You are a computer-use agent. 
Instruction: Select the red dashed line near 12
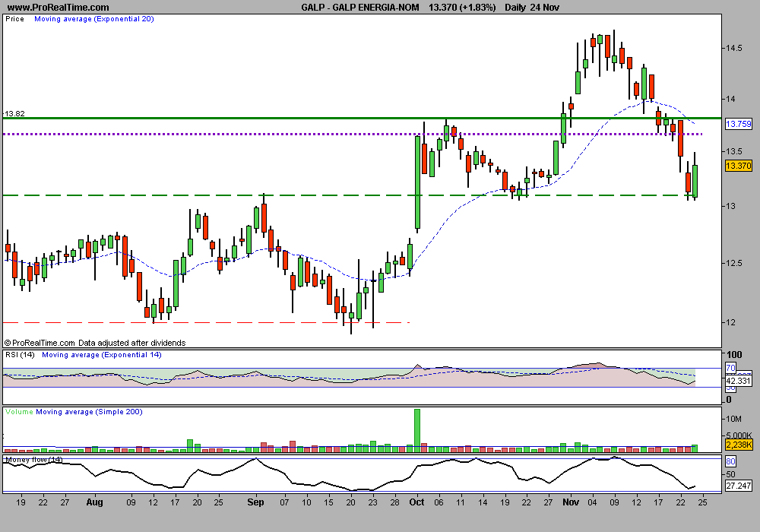[x=207, y=322]
